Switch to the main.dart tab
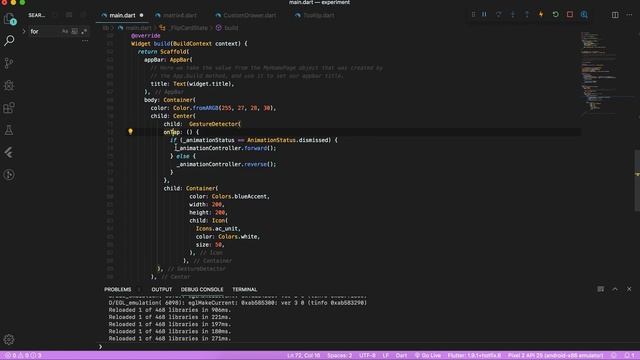Screen dimensions: 640x360 click(x=122, y=16)
